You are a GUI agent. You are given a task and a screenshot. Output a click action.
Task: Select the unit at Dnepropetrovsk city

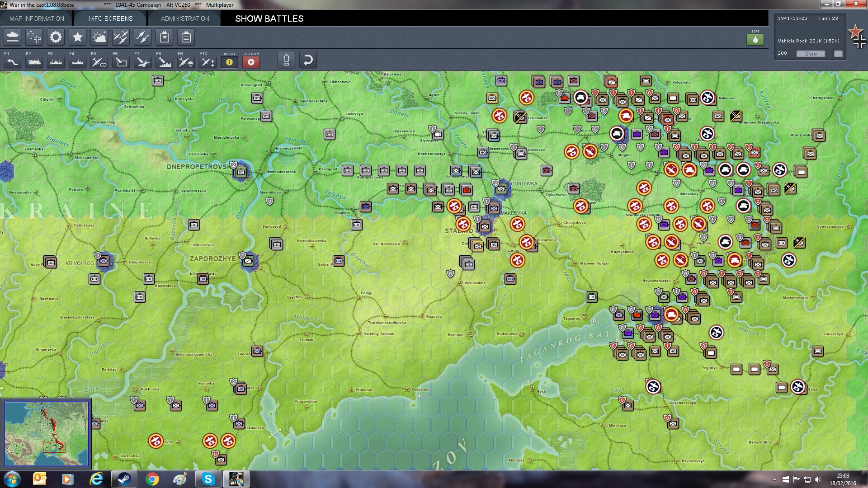(241, 172)
